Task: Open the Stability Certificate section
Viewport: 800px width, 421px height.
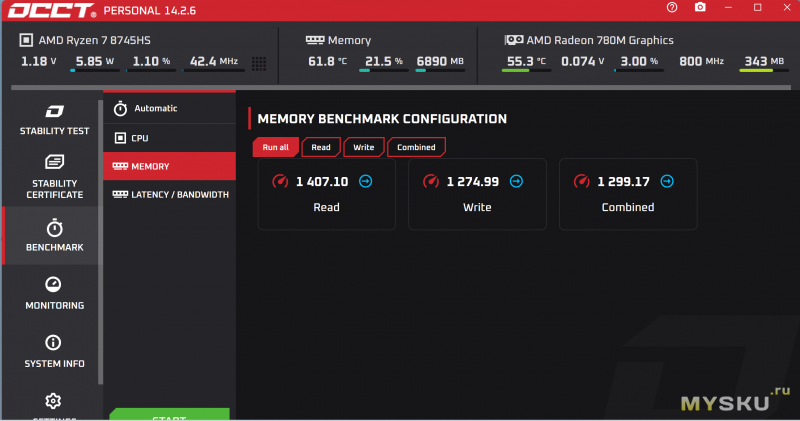Action: 55,177
